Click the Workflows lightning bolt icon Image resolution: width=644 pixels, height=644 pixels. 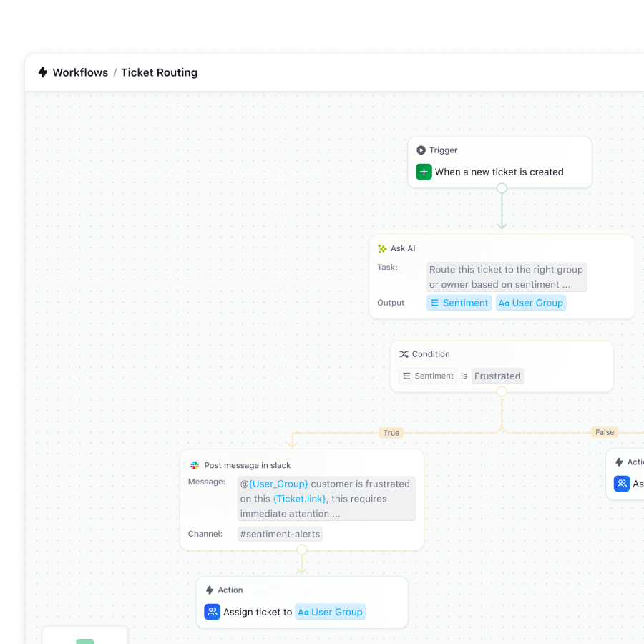(x=43, y=72)
